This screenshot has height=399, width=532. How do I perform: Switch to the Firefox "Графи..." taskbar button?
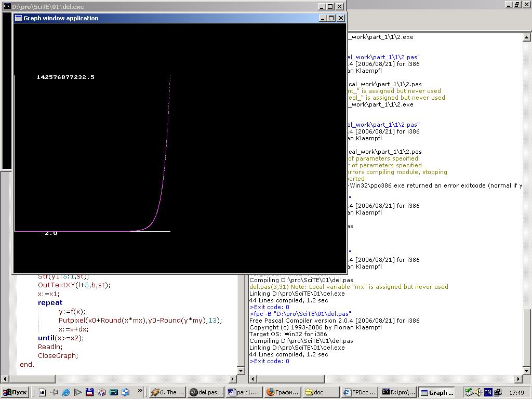point(282,392)
